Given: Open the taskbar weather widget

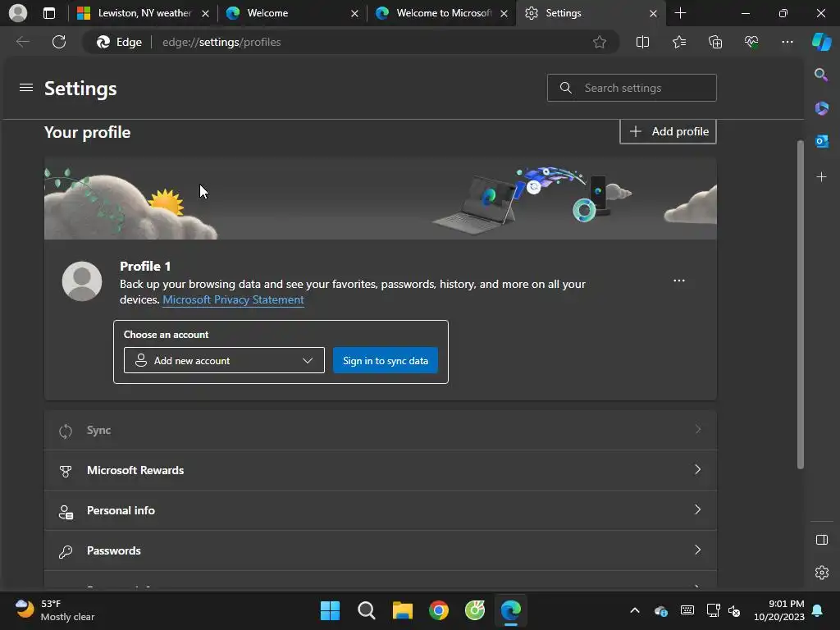Looking at the screenshot, I should tap(54, 610).
